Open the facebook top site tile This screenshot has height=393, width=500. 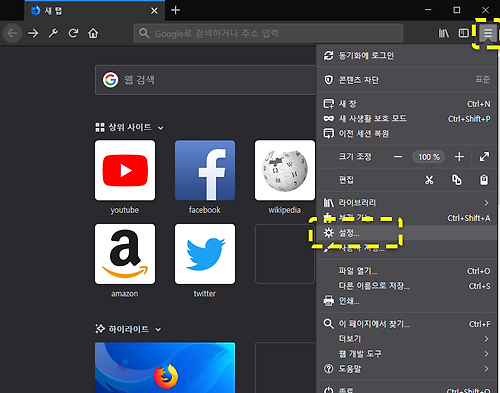tap(205, 170)
